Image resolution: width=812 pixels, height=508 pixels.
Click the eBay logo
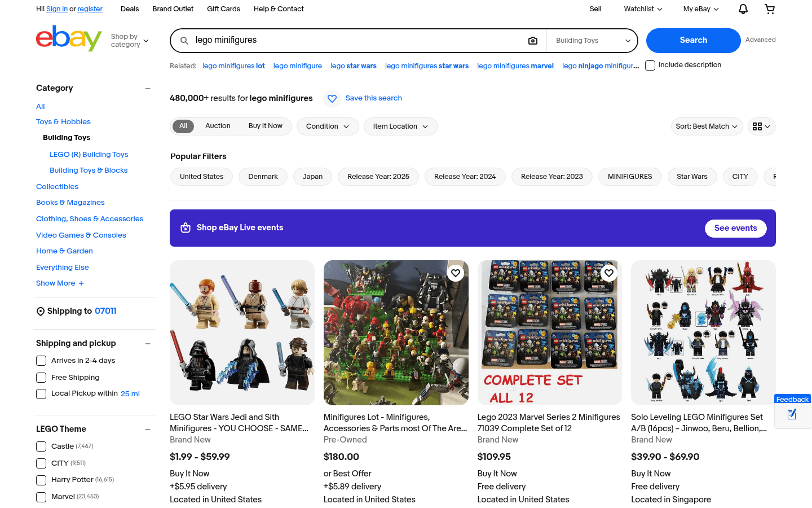pyautogui.click(x=69, y=39)
